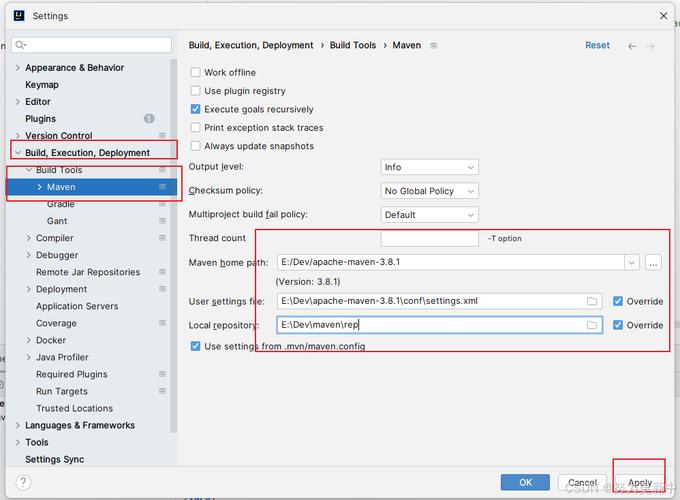Open Multiproject build fail policy dropdown

coord(429,215)
